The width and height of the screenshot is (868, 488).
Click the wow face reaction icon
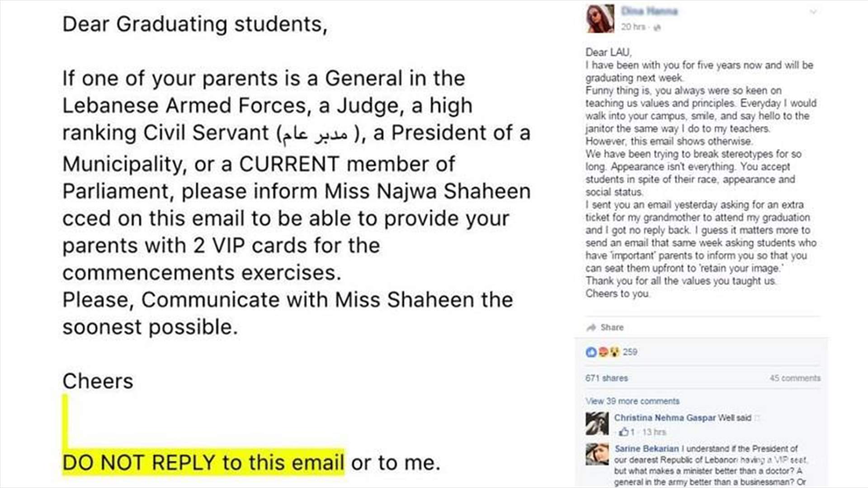pos(614,352)
